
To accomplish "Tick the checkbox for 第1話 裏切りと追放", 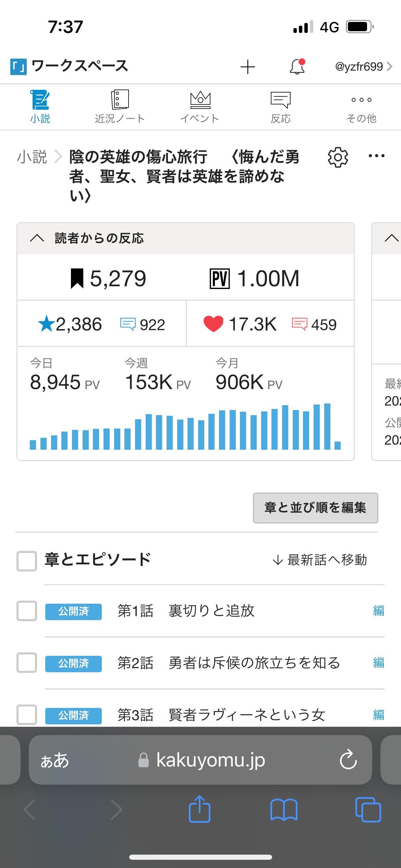I will 27,611.
